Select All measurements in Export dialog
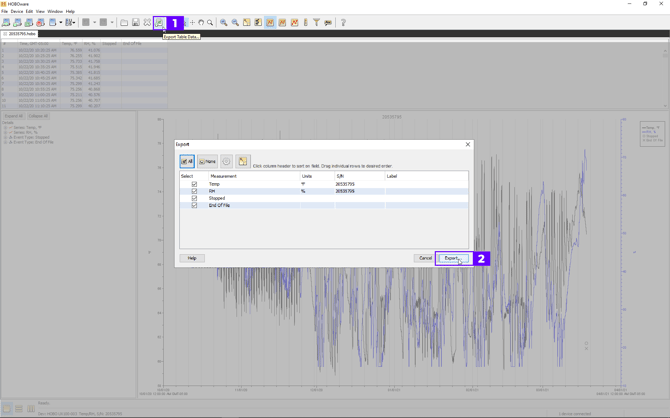The width and height of the screenshot is (670, 418). click(187, 161)
